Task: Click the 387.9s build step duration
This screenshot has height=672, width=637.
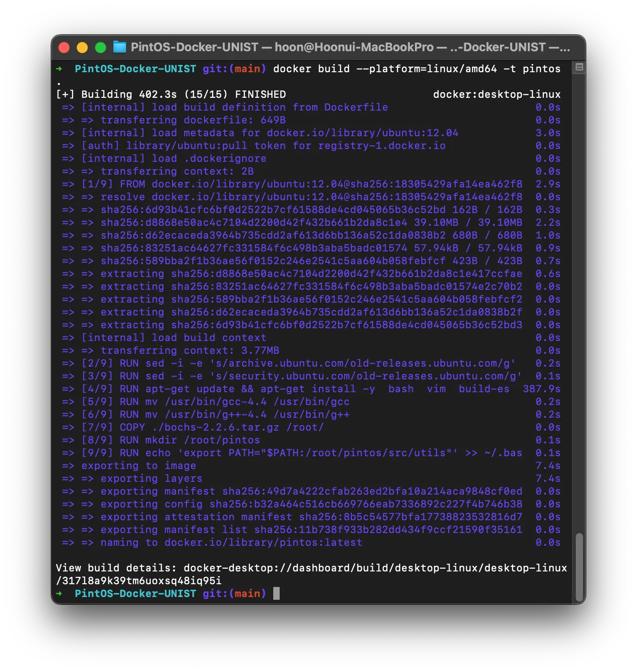Action: click(x=541, y=389)
